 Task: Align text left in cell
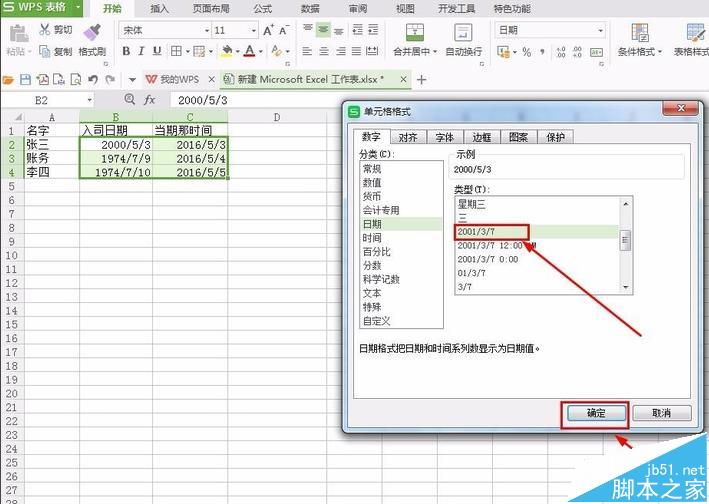(x=307, y=51)
